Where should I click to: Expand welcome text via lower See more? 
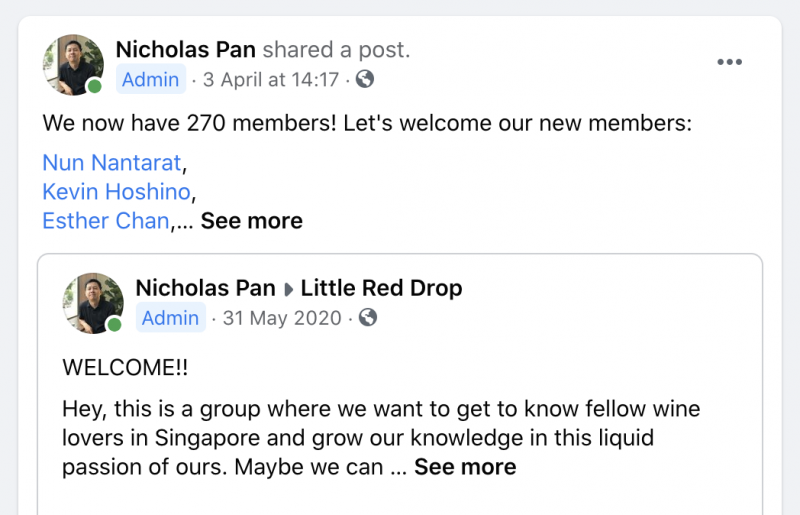click(465, 467)
